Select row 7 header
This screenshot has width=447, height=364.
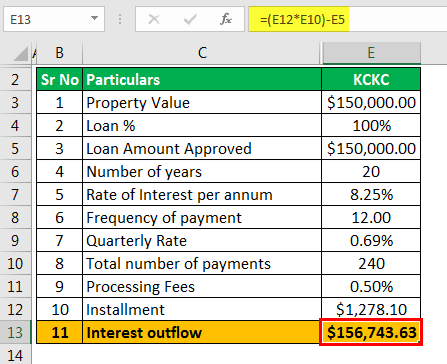pyautogui.click(x=15, y=194)
